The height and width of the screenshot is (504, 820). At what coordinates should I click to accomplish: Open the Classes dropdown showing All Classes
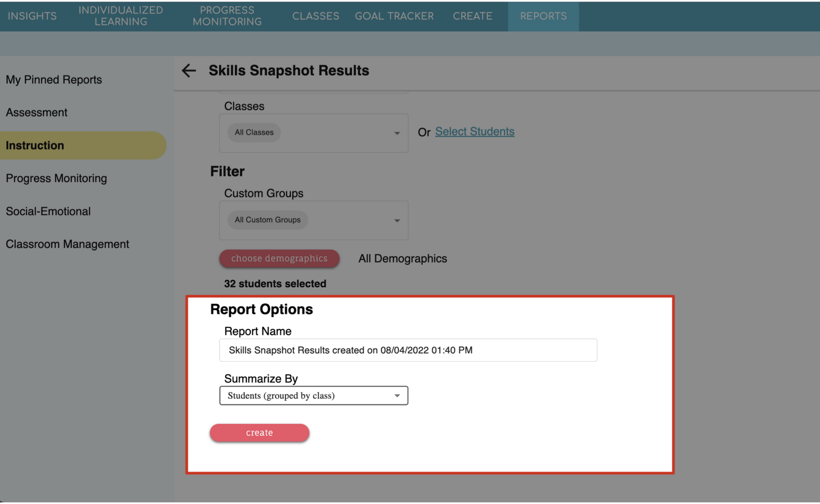pyautogui.click(x=313, y=132)
